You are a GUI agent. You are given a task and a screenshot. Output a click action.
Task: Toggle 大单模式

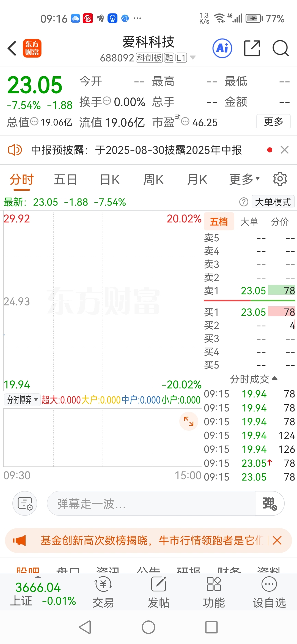[x=273, y=202]
